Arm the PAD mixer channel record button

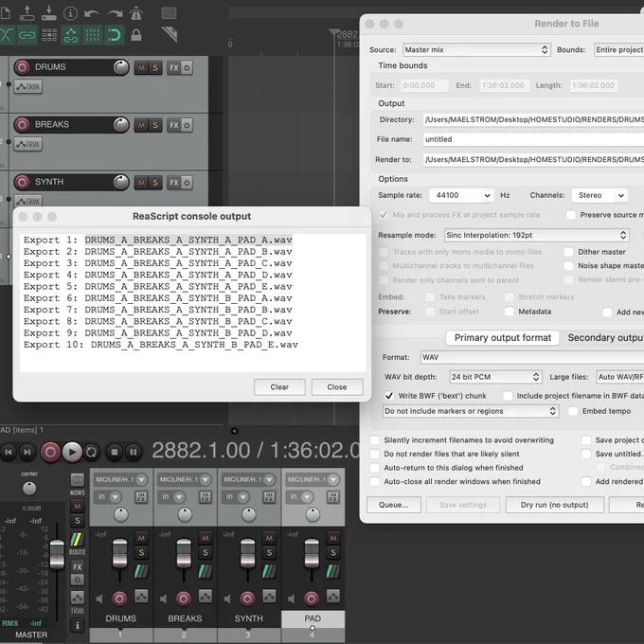click(x=312, y=599)
